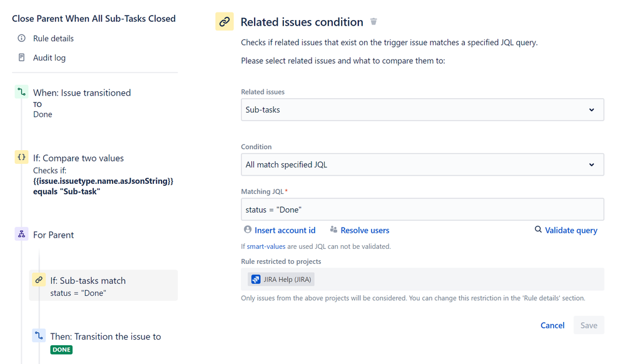This screenshot has height=364, width=625.
Task: Click the green Issue transitioned trigger icon
Action: click(21, 93)
